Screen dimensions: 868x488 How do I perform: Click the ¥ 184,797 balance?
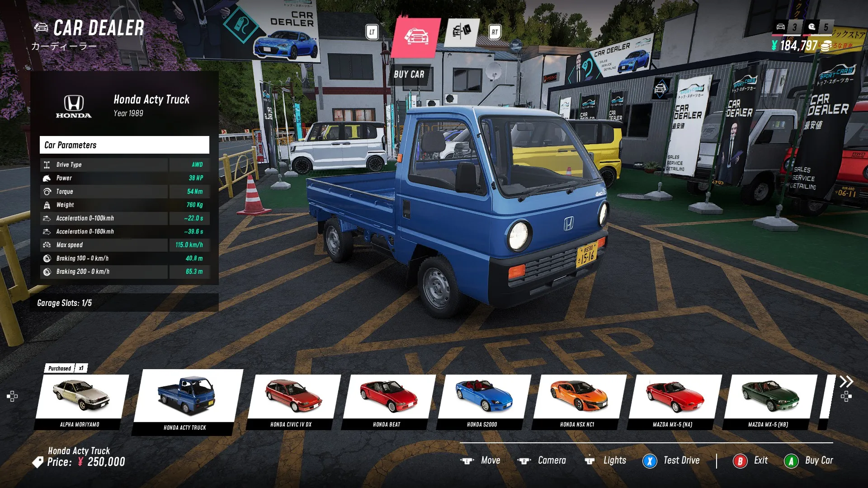click(x=794, y=46)
